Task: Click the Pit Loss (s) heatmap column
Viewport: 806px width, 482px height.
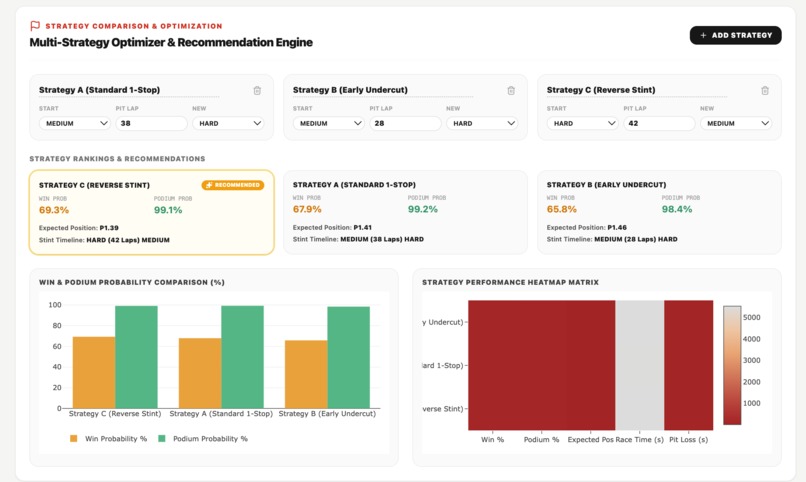Action: click(688, 365)
